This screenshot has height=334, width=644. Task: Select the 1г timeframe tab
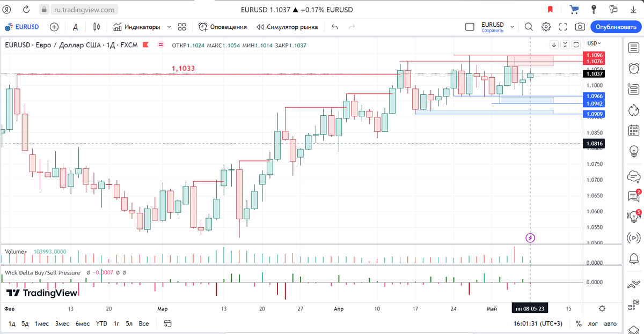click(115, 324)
